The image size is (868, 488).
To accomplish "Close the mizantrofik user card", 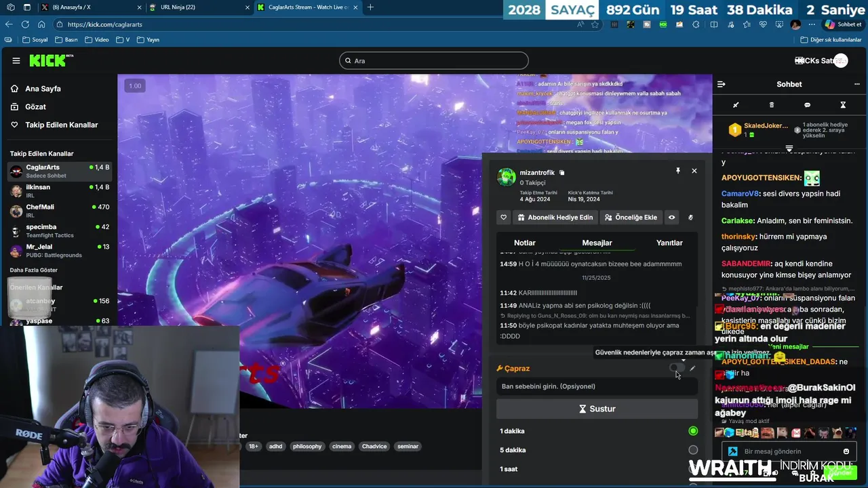I will pos(694,171).
